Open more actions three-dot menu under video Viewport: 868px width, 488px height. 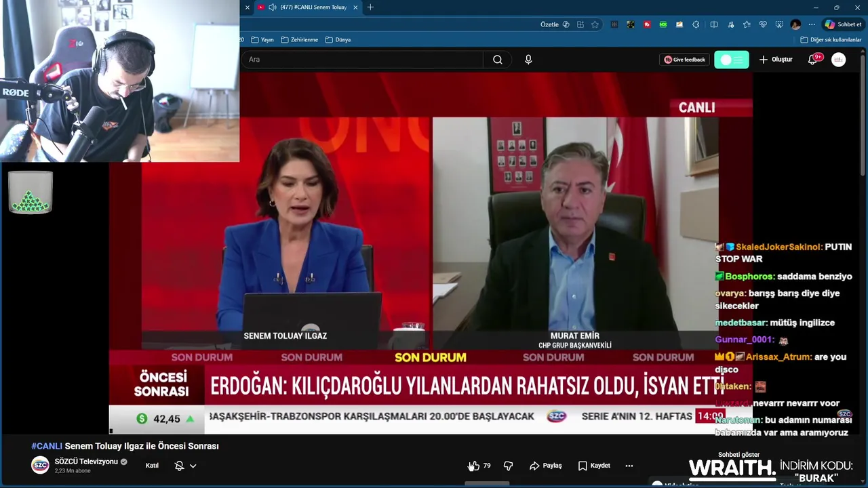(x=629, y=466)
